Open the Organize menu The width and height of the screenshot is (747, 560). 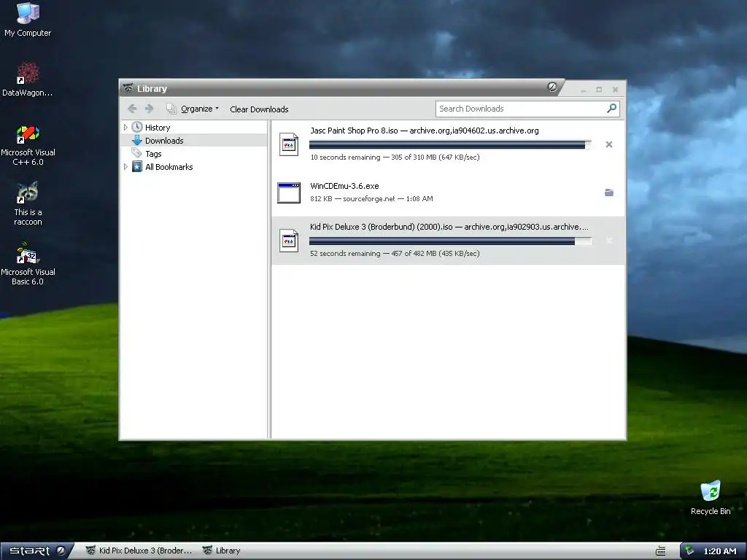[x=193, y=109]
